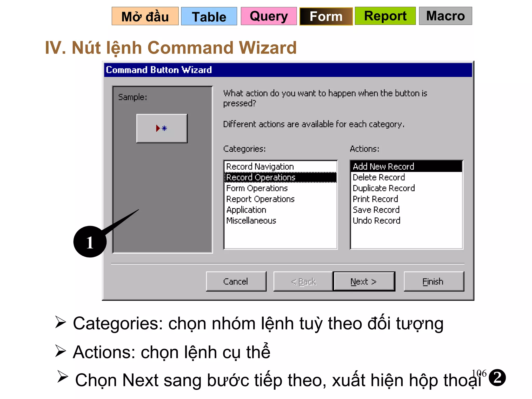The image size is (532, 399).
Task: Select the Form tab
Action: click(x=326, y=16)
